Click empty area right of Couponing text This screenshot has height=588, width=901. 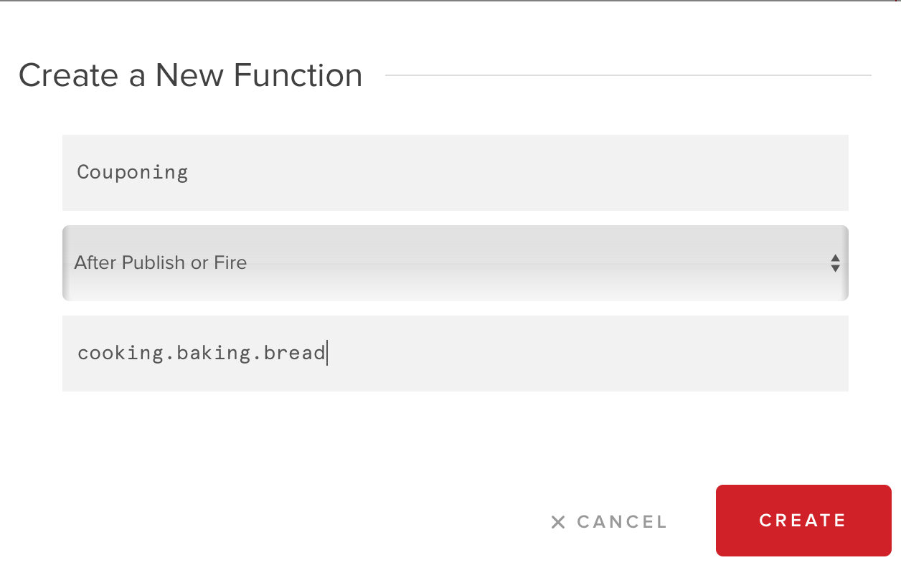516,173
